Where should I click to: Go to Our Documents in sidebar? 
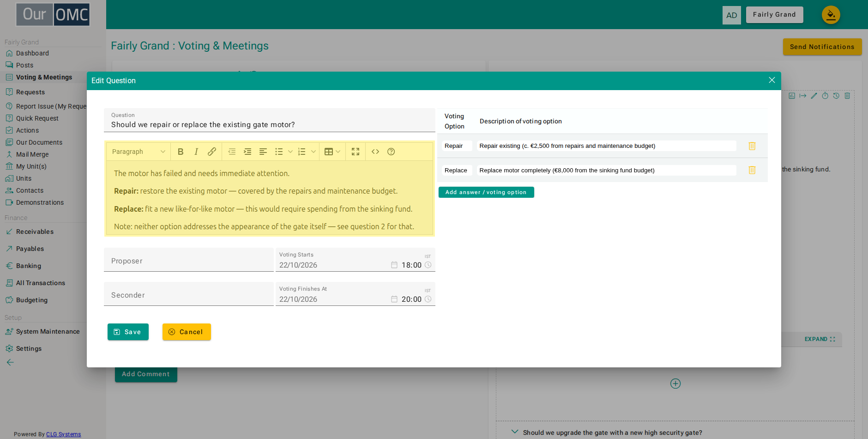(39, 142)
